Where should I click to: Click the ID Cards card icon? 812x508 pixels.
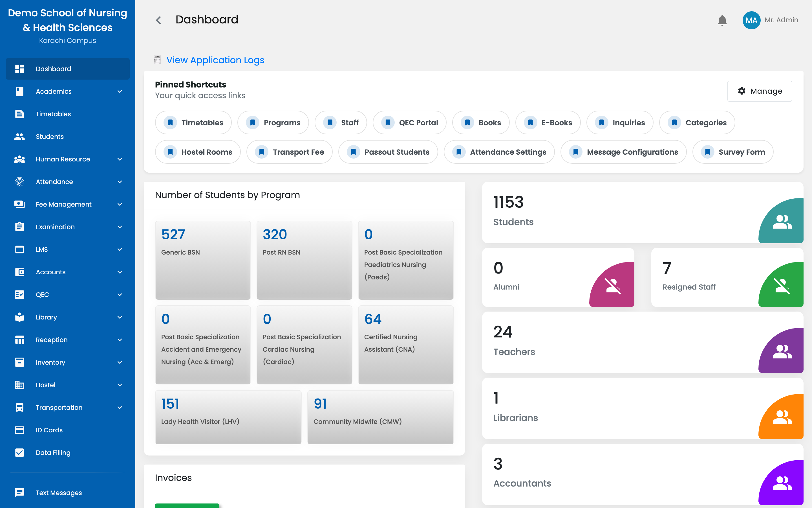coord(19,430)
